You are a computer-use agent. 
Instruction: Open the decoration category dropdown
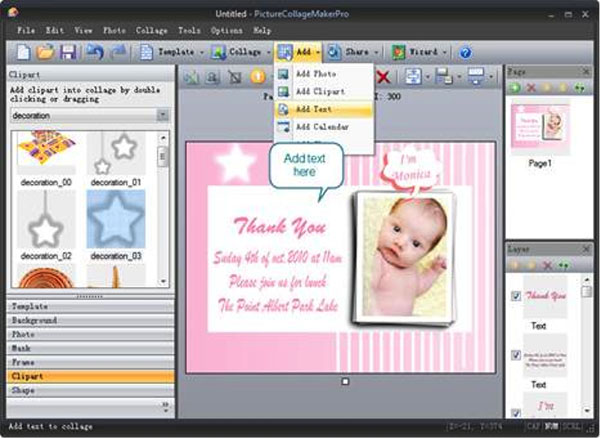click(x=163, y=115)
